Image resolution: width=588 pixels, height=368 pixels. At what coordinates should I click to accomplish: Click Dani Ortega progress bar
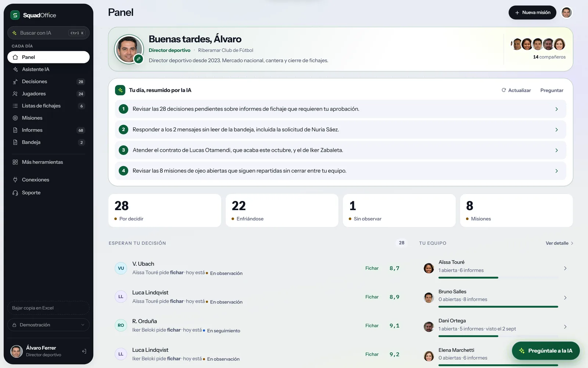(498, 336)
